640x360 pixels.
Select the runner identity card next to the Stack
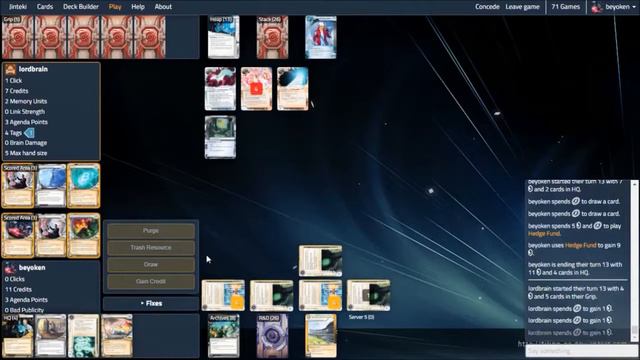point(321,37)
